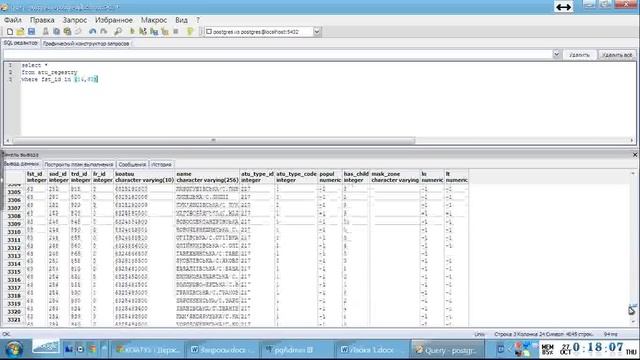The image size is (640, 360).
Task: Select the trd_id column header
Action: pyautogui.click(x=80, y=177)
